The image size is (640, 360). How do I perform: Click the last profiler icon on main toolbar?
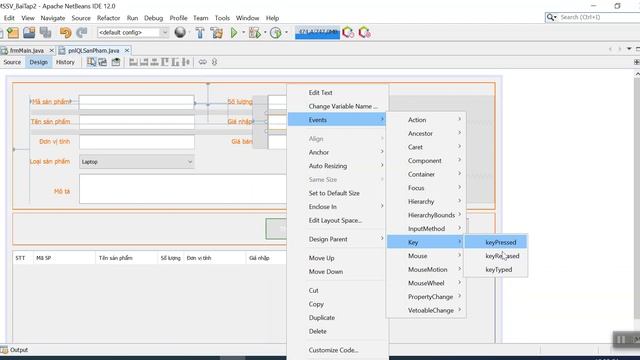(364, 33)
